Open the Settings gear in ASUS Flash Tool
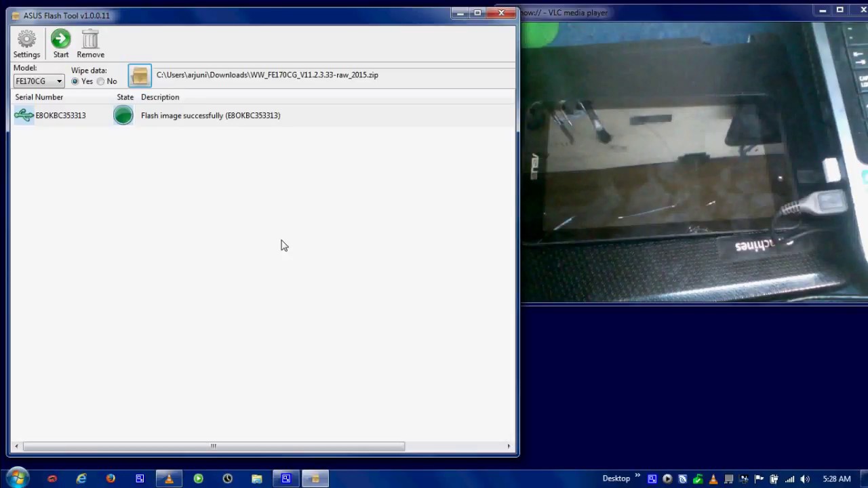 (26, 44)
